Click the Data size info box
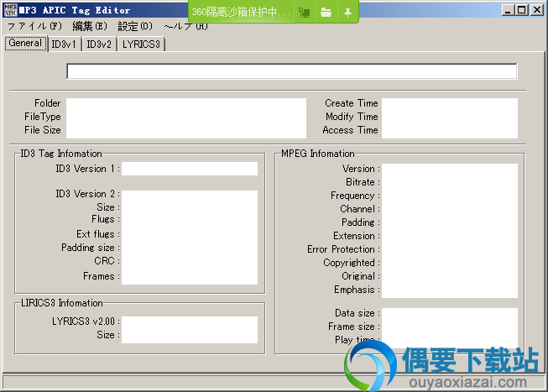This screenshot has height=392, width=548. point(450,327)
